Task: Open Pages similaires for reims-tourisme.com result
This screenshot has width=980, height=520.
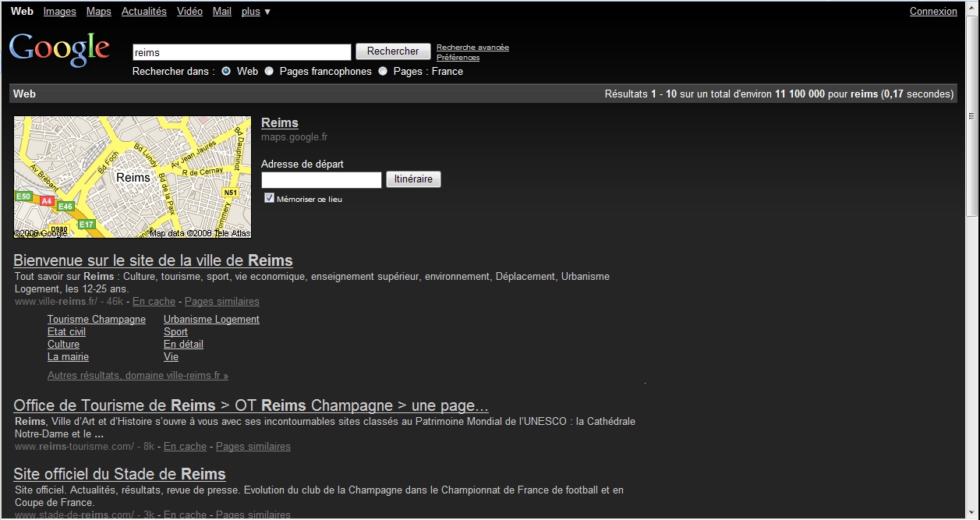Action: (253, 447)
